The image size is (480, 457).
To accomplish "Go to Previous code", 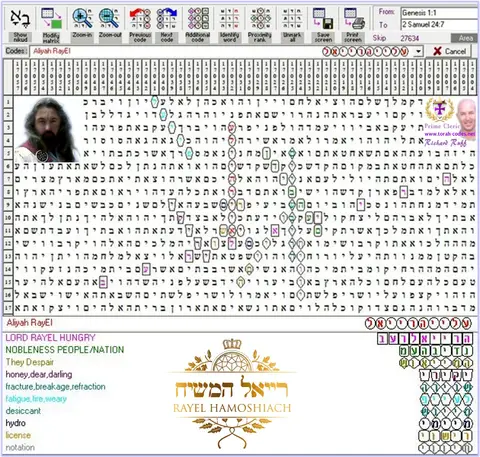I will point(140,19).
